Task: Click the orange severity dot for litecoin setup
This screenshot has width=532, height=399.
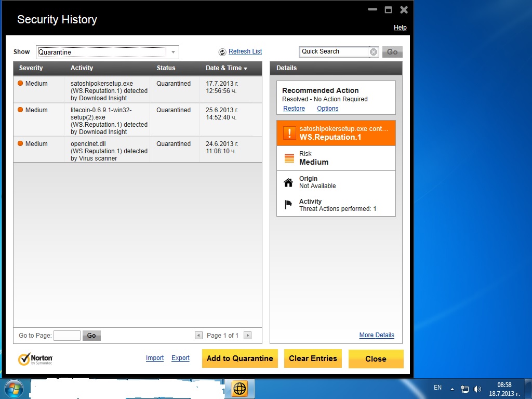Action: point(20,110)
